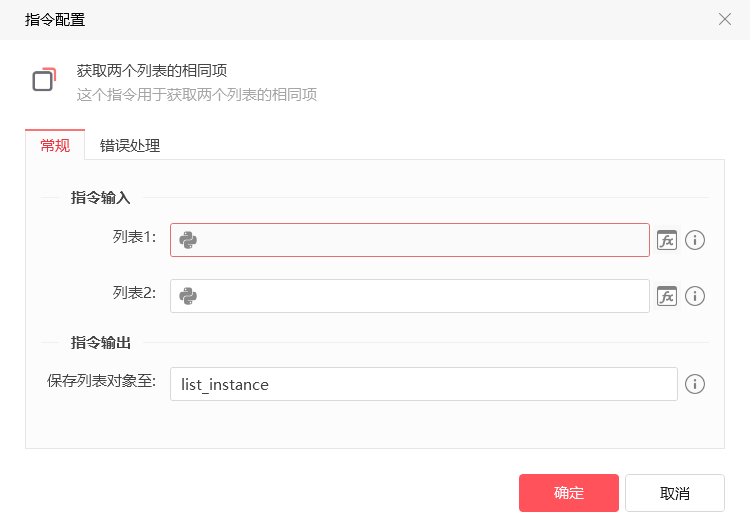Click the 指令输入 section header
The width and height of the screenshot is (750, 532).
[100, 198]
